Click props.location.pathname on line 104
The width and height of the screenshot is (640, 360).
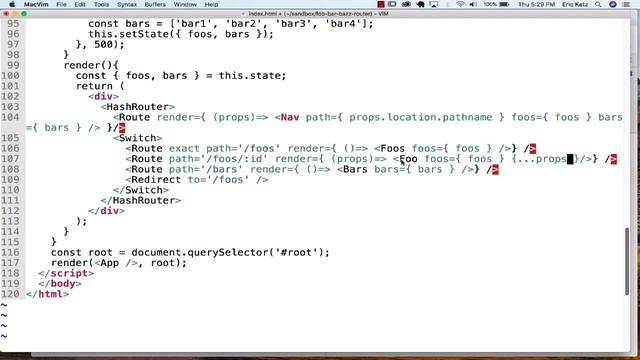coord(420,117)
